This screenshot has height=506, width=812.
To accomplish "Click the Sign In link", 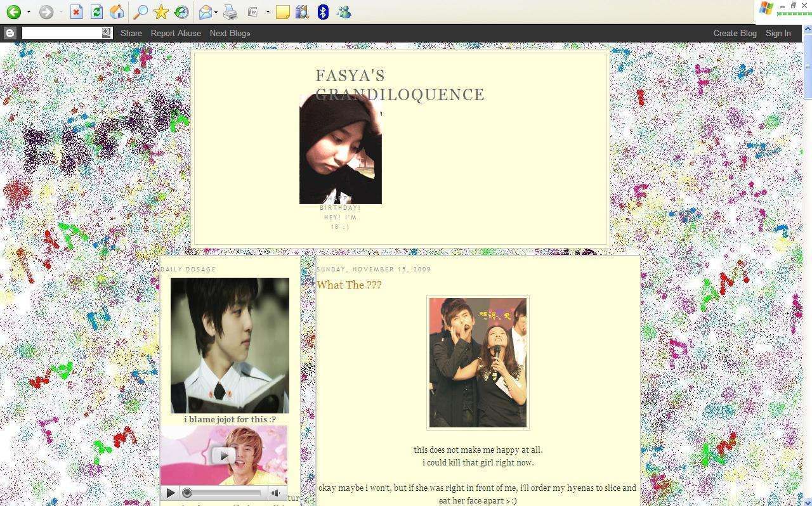I will tap(778, 33).
